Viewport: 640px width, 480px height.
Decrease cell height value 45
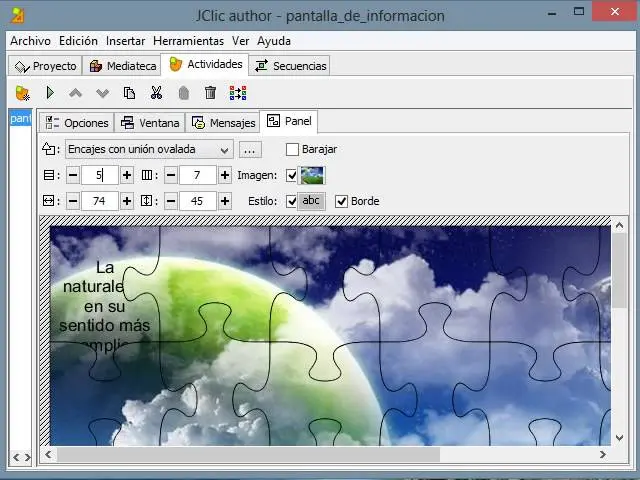point(171,201)
